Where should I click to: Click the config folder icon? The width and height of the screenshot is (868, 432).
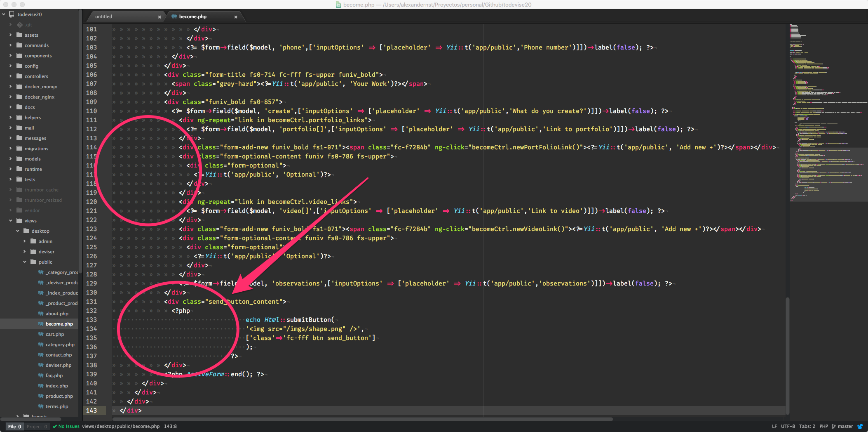pyautogui.click(x=19, y=66)
